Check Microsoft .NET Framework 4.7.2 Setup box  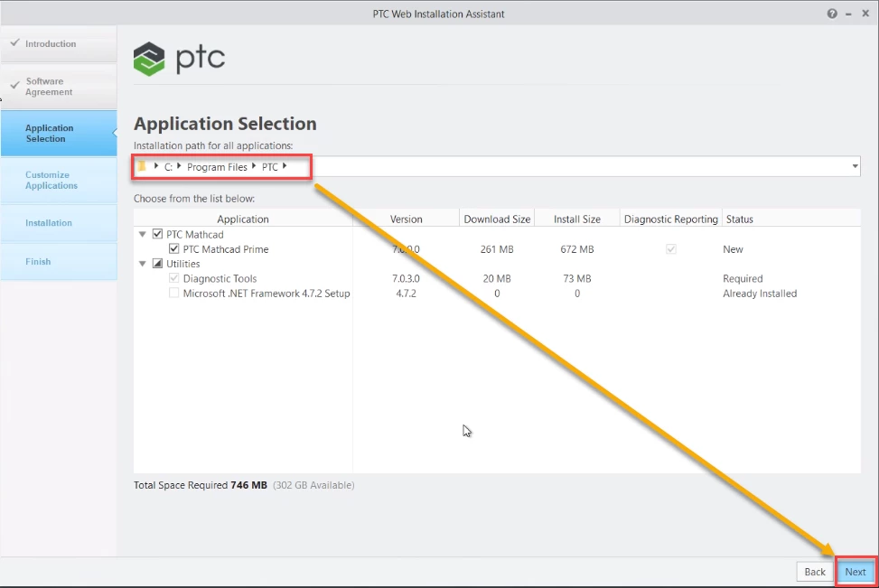[173, 294]
